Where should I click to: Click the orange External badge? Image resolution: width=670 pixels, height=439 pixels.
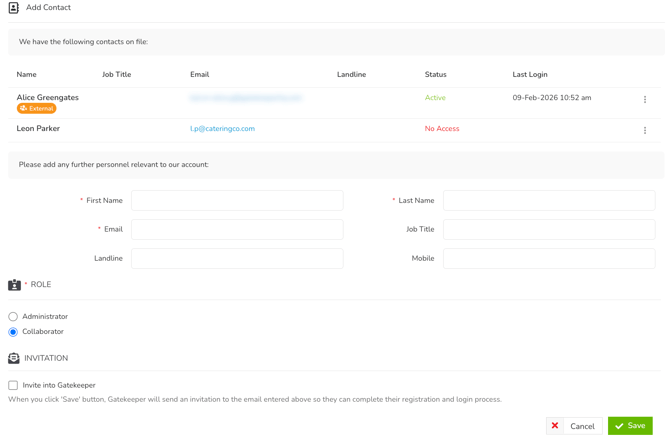36,108
